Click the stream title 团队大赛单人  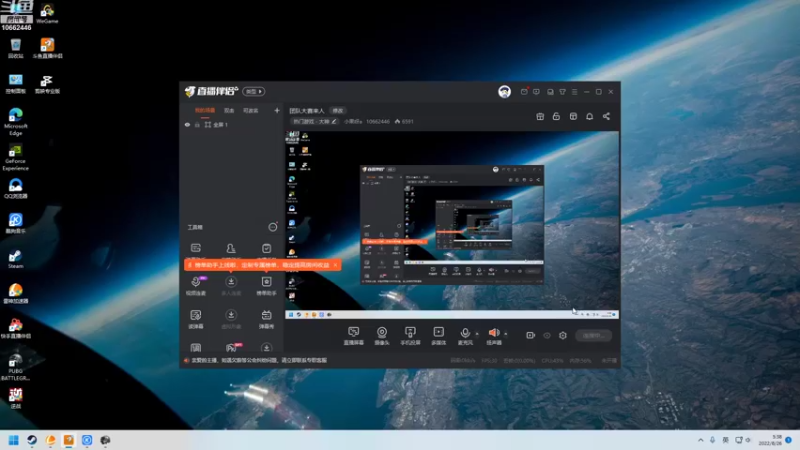[307, 110]
